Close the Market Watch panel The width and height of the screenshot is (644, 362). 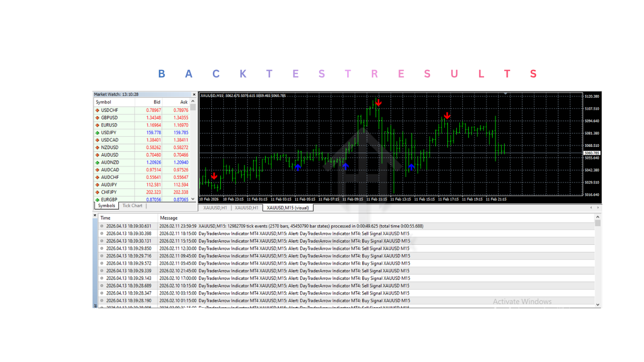(x=194, y=94)
